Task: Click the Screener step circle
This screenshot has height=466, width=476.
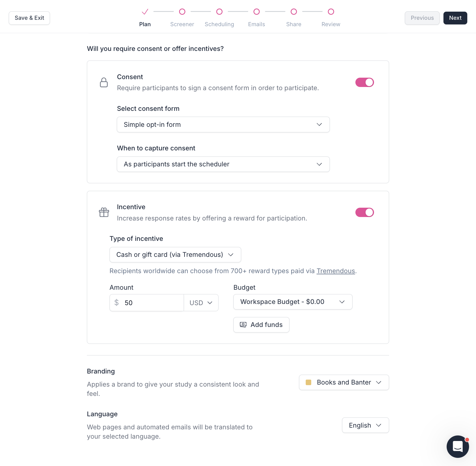Action: 182,12
